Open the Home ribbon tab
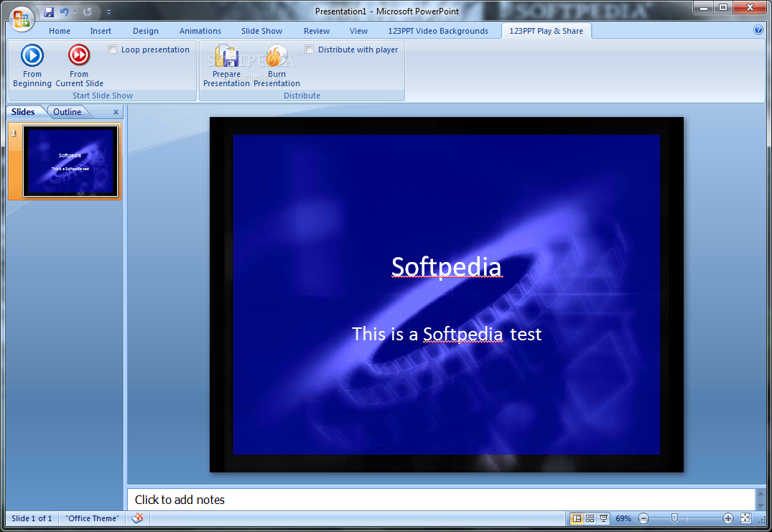Viewport: 772px width, 532px height. click(x=60, y=31)
